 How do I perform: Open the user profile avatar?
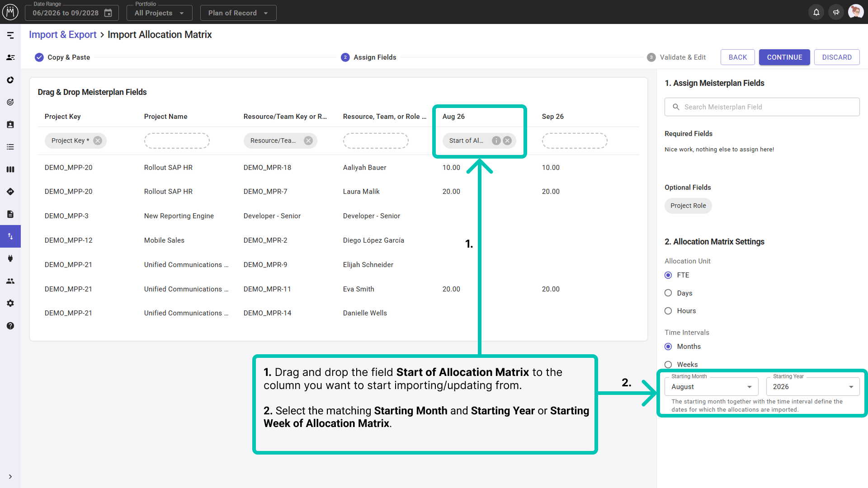pos(855,12)
